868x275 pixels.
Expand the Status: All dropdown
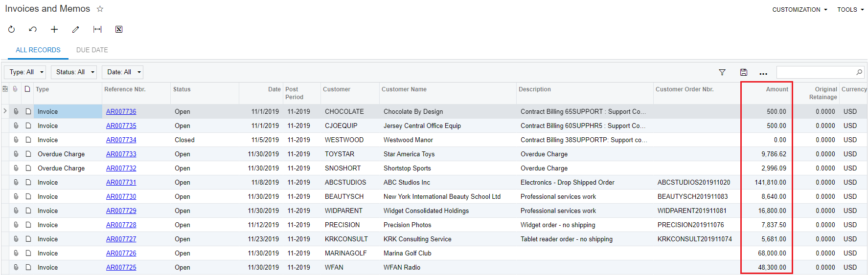74,72
